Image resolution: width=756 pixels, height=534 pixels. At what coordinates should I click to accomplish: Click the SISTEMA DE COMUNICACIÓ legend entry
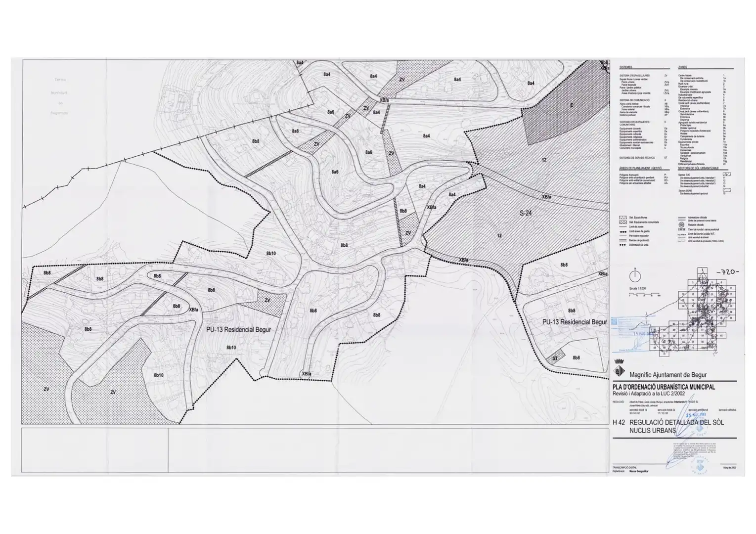click(636, 100)
